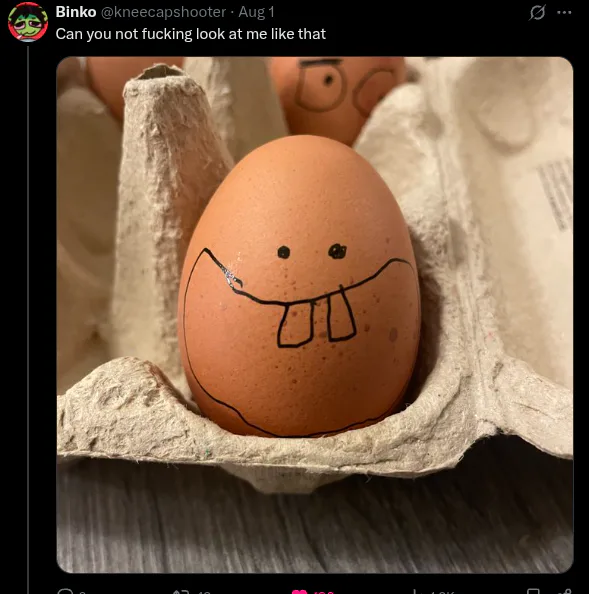Click the Binko display name
589x594 pixels.
(76, 12)
